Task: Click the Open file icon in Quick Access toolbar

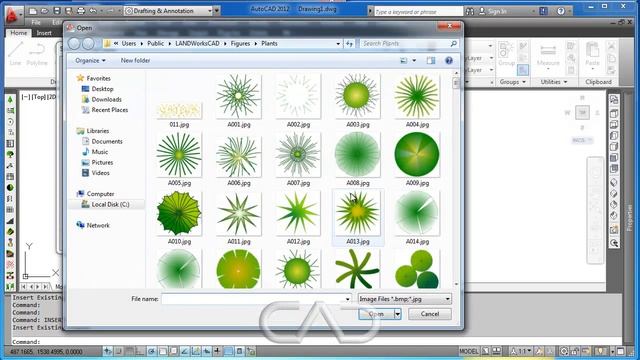Action: coord(45,11)
